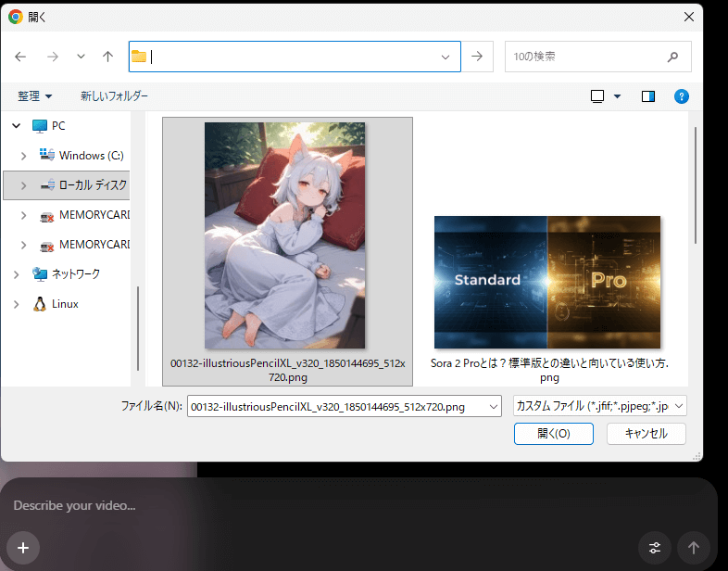Screen dimensions: 728x571
Task: Open the recent locations chevron
Action: point(81,57)
